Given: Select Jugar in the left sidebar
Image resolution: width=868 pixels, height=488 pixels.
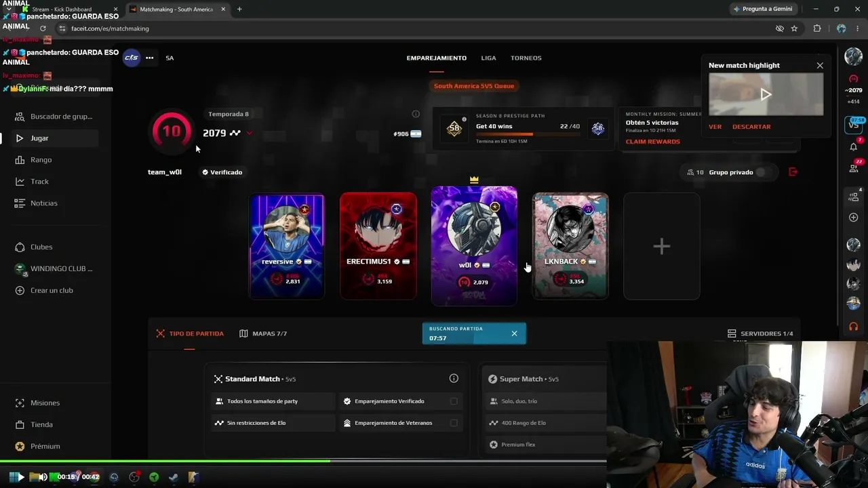Looking at the screenshot, I should 56,138.
